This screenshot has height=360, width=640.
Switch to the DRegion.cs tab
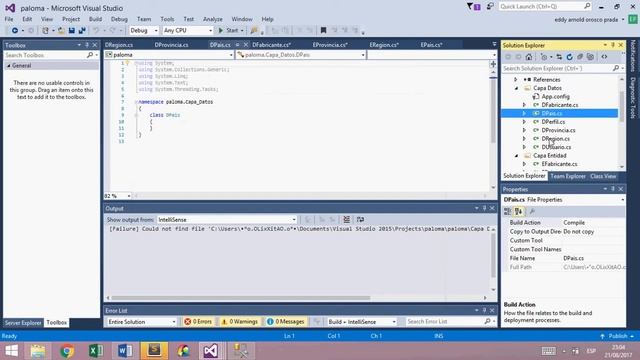pyautogui.click(x=119, y=45)
